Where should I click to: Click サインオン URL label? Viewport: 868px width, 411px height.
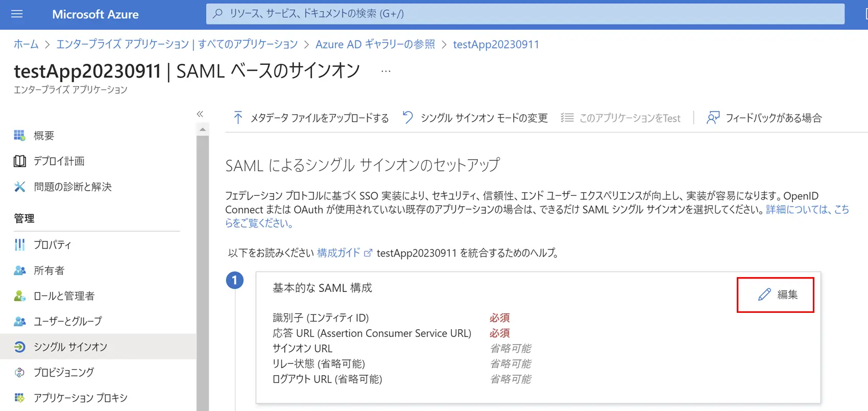click(302, 349)
